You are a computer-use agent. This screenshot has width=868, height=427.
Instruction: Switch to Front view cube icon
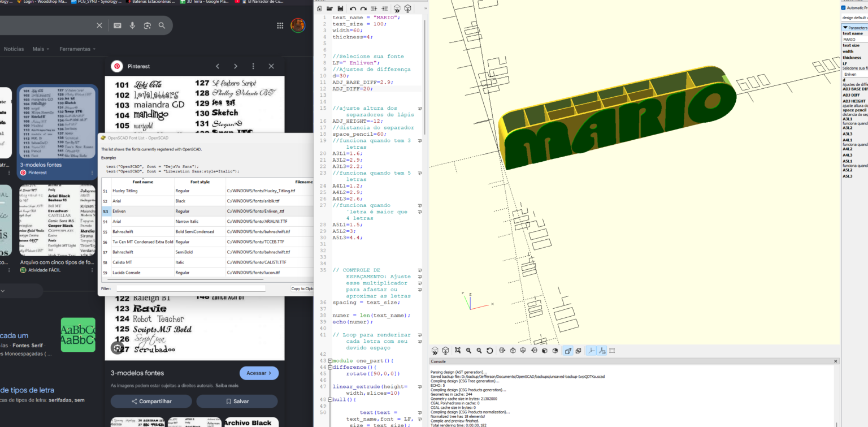click(545, 351)
